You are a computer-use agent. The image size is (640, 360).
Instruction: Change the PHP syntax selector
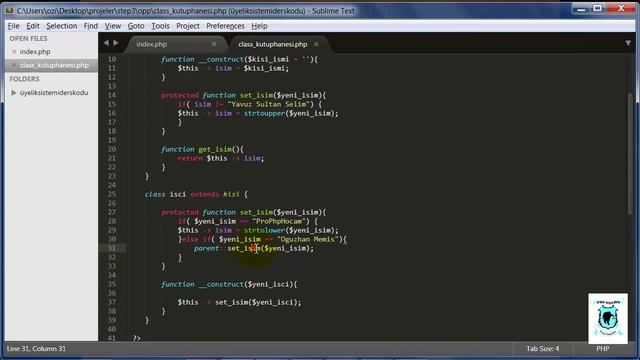602,349
